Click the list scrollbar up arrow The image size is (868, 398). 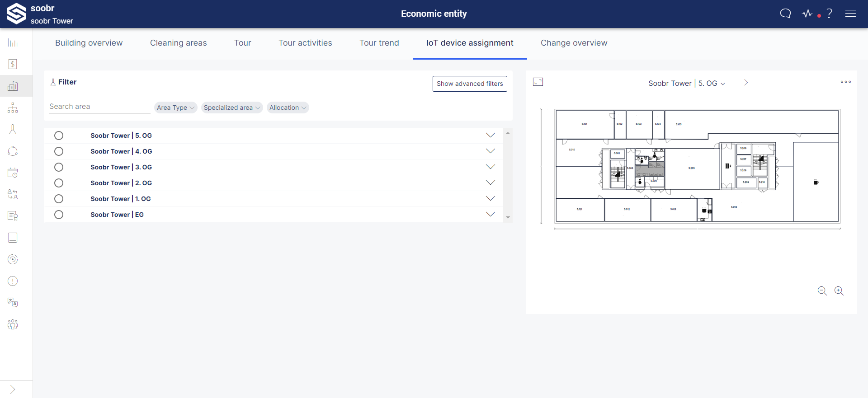pyautogui.click(x=508, y=133)
